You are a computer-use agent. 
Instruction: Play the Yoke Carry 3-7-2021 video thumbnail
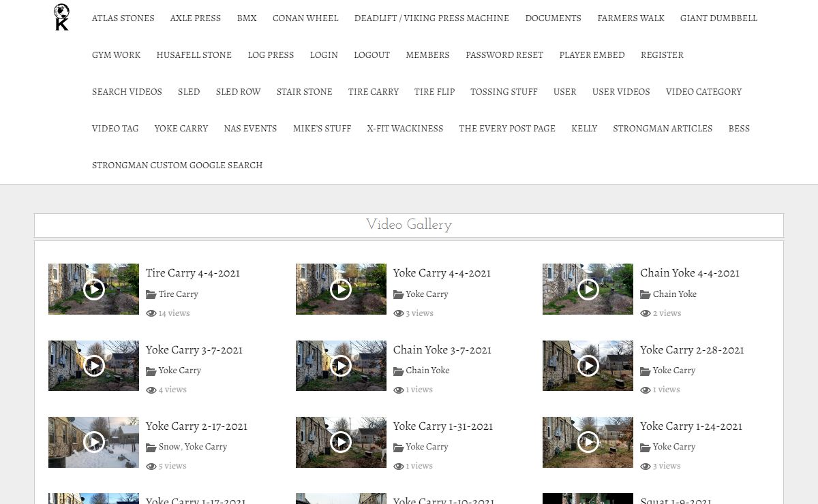pyautogui.click(x=93, y=366)
